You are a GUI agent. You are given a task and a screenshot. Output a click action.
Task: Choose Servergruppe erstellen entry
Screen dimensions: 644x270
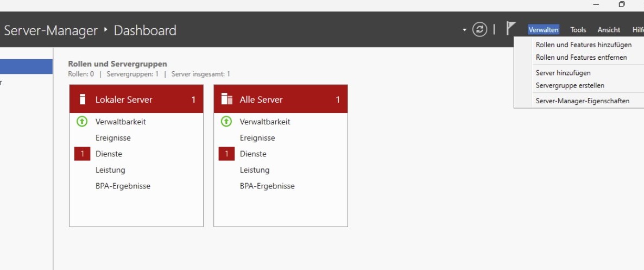pos(570,85)
